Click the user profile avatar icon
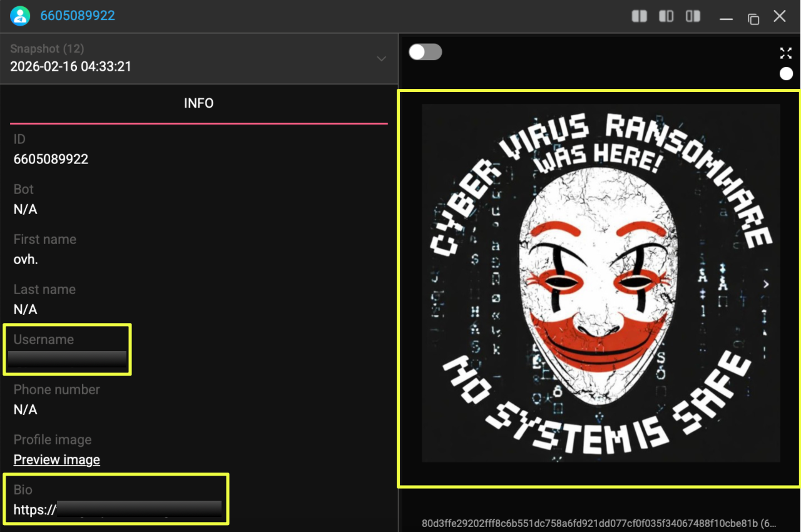The width and height of the screenshot is (801, 532). [x=20, y=16]
